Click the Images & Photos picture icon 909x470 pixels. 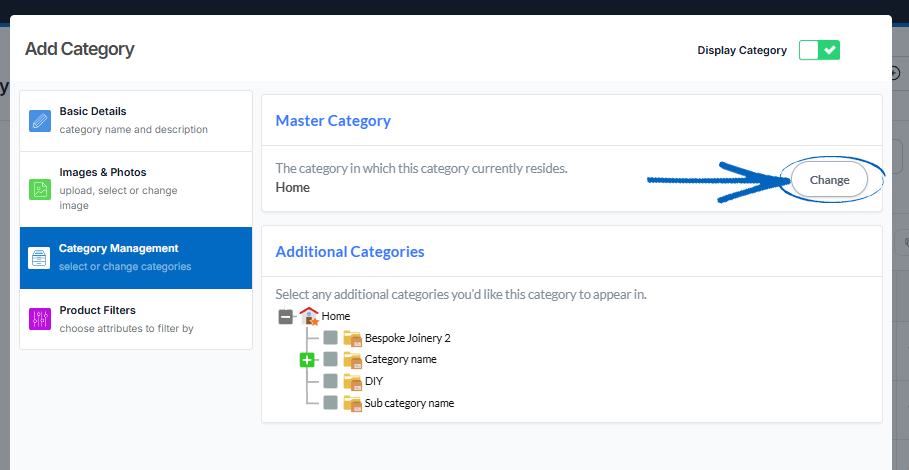click(x=40, y=190)
